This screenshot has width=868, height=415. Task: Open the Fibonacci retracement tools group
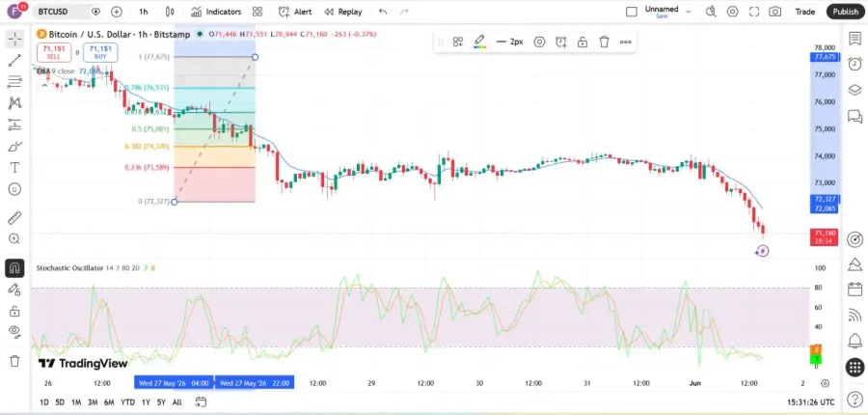tap(14, 82)
